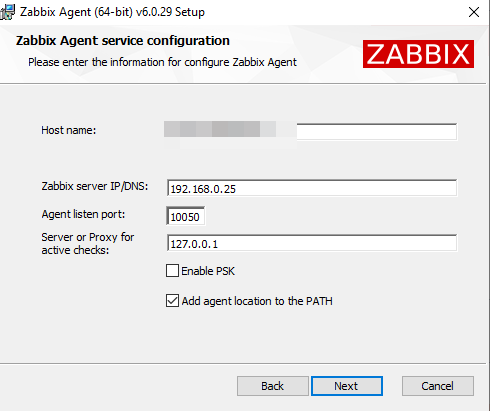Click the Add agent location to the PATH label
The image size is (491, 411).
[257, 301]
